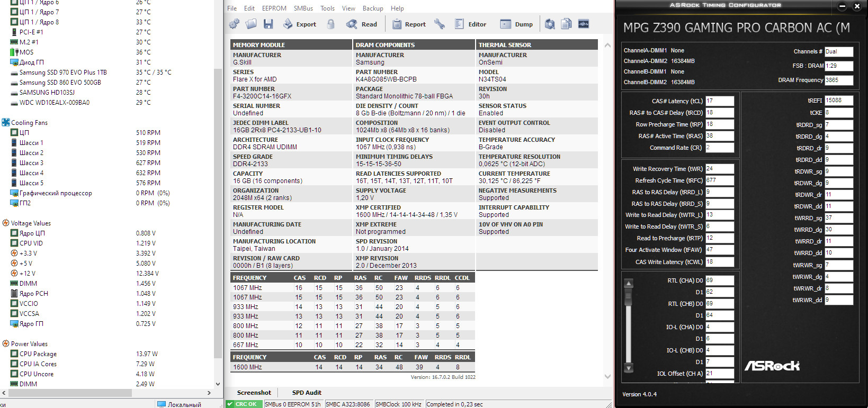Viewport: 868px width, 408px height.
Task: Select the Диод ГП temperature row
Action: [x=80, y=62]
